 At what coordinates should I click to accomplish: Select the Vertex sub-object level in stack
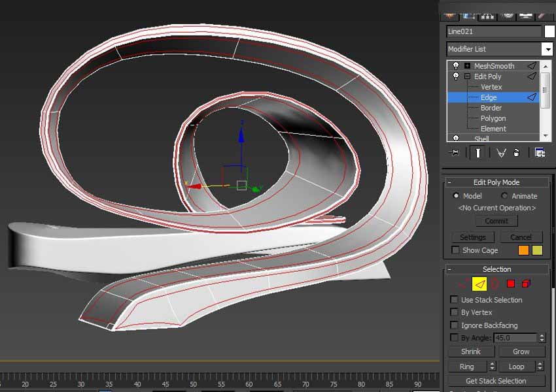click(491, 87)
